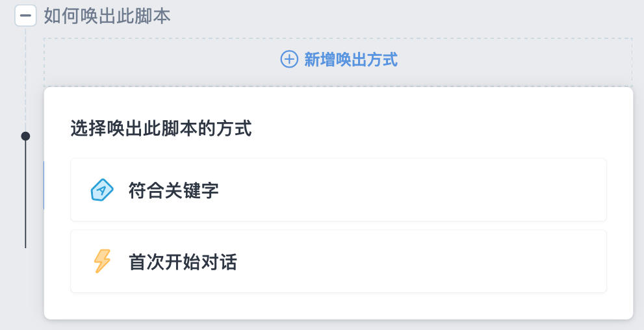This screenshot has height=330, width=644.
Task: Click the 如何唤出此脚本 section heading
Action: (x=107, y=16)
